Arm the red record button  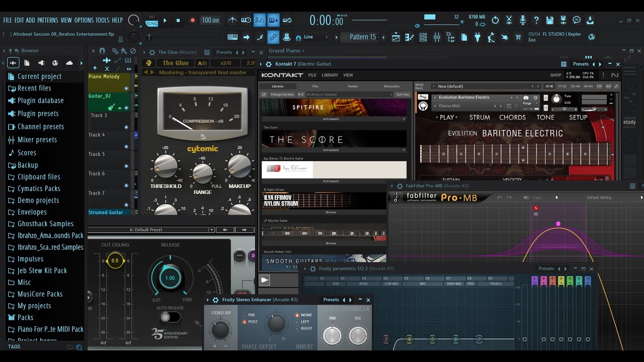coord(192,21)
